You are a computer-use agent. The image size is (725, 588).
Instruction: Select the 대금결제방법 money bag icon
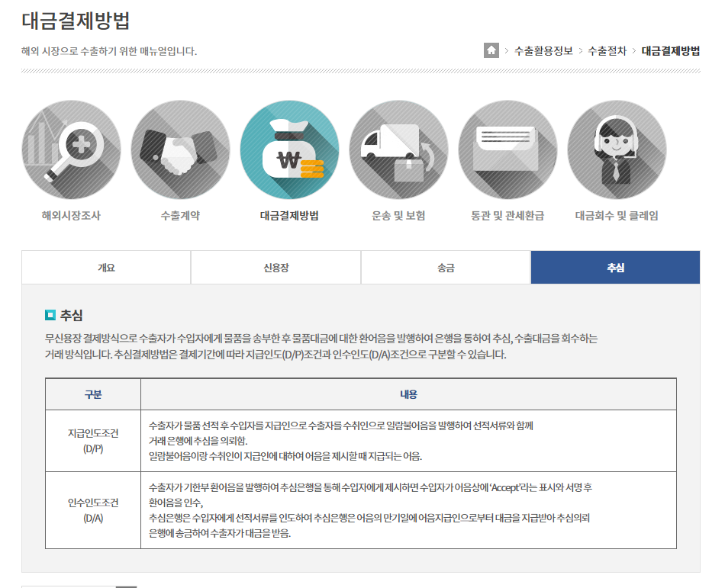pos(289,149)
